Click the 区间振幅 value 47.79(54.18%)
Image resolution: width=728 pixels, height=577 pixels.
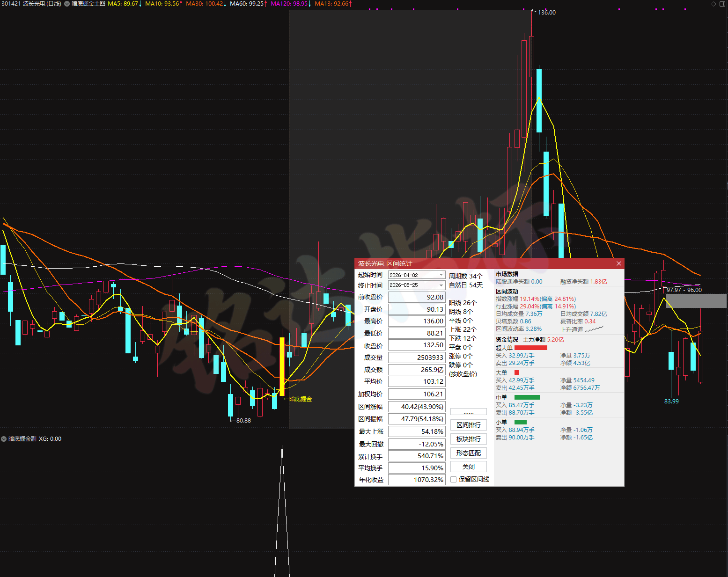click(x=417, y=419)
